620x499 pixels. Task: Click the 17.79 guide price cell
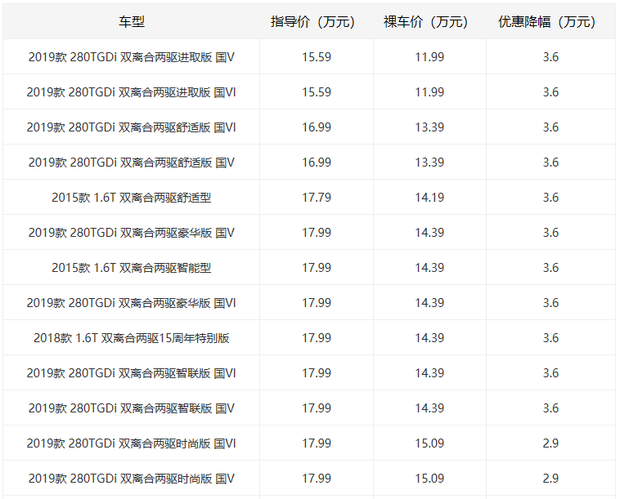(316, 197)
